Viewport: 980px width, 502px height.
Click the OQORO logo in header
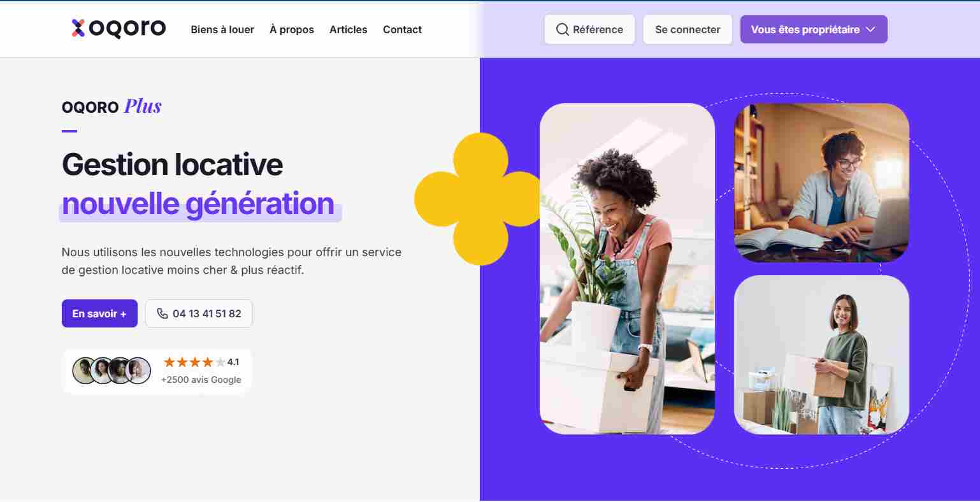tap(119, 29)
